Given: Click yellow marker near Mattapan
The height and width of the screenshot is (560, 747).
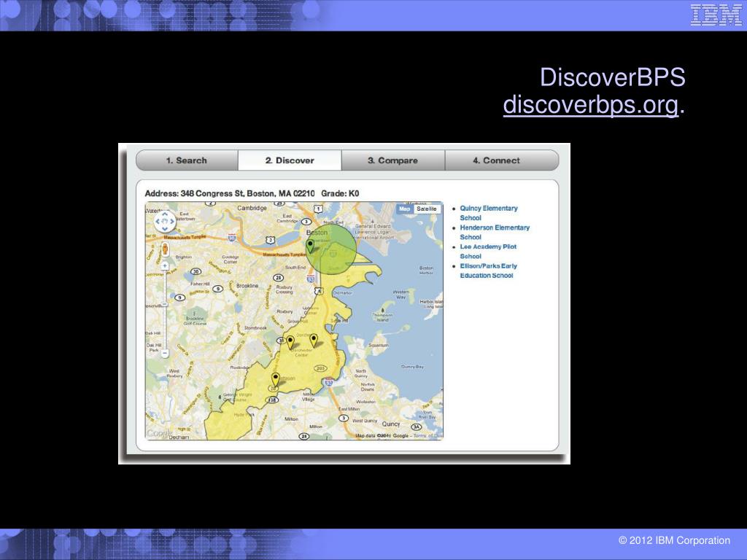Looking at the screenshot, I should tap(275, 379).
